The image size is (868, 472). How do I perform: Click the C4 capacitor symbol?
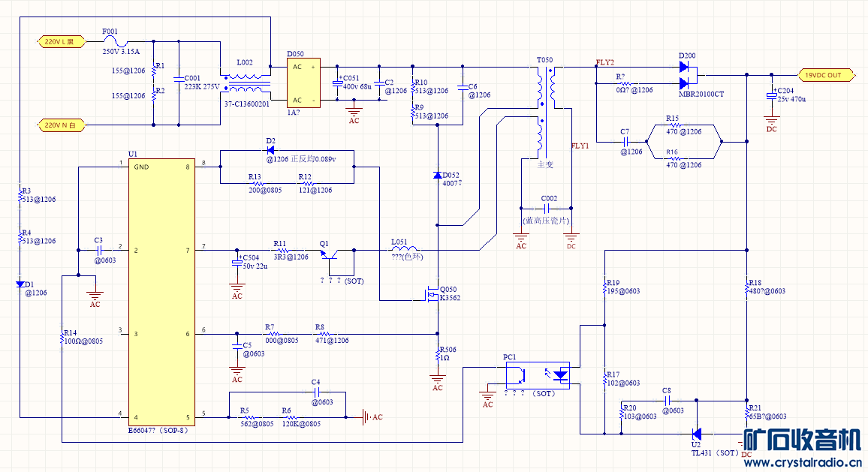coord(316,392)
